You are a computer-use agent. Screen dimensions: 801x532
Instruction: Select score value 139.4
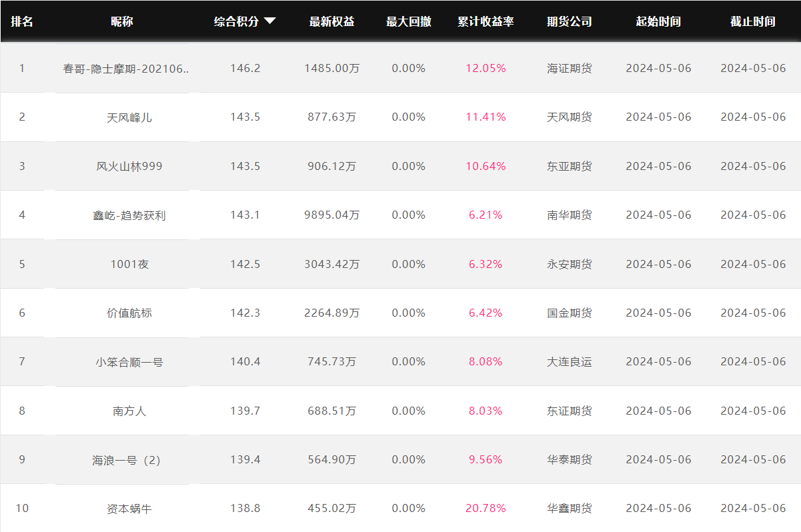click(245, 459)
